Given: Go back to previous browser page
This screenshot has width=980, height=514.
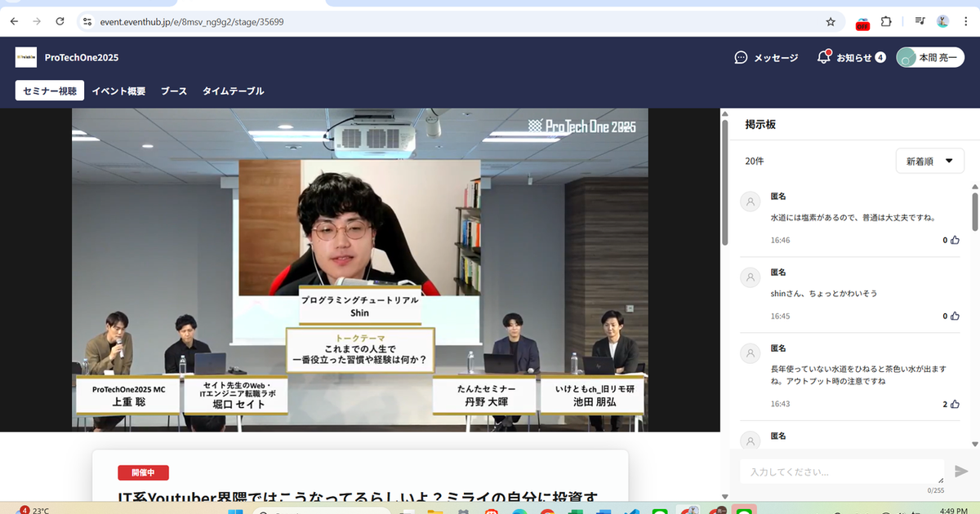Looking at the screenshot, I should click(14, 22).
